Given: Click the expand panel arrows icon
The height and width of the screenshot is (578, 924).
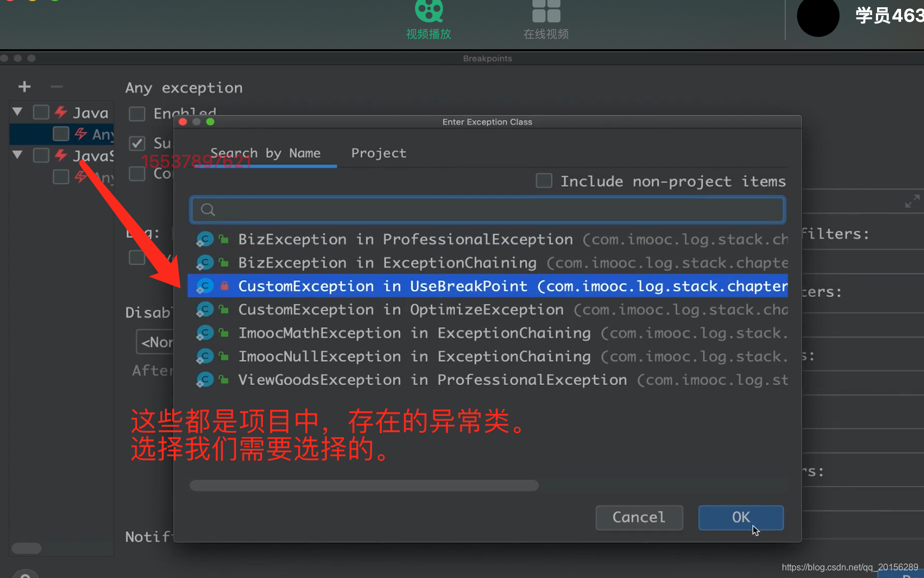Looking at the screenshot, I should coord(912,201).
